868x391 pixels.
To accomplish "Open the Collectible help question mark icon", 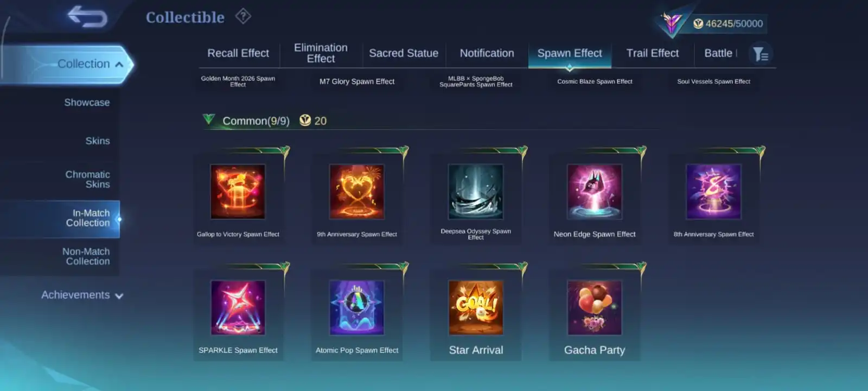I will [x=243, y=16].
